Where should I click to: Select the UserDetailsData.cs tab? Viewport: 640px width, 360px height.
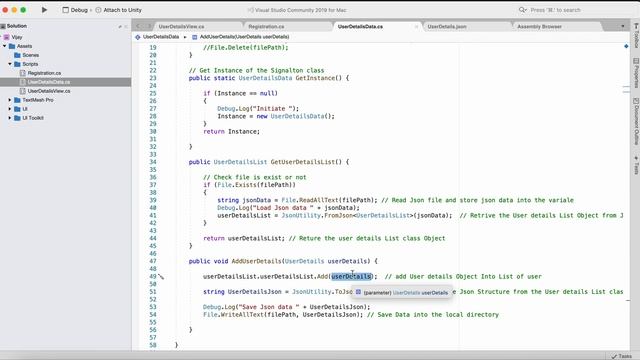[360, 27]
